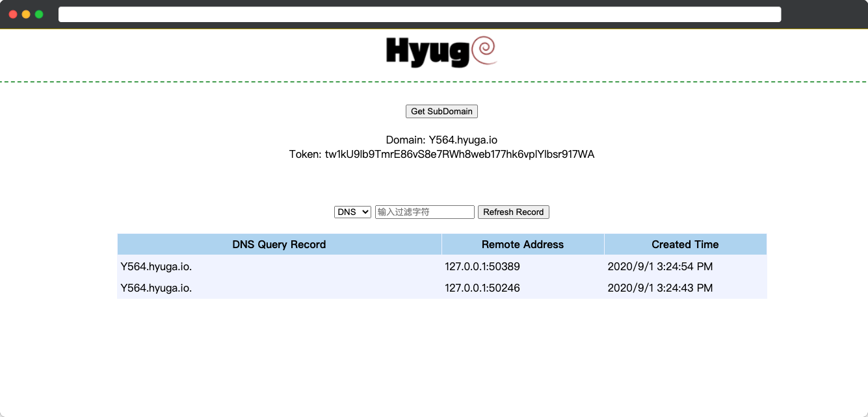Select the Created Time column header
Screen dimensions: 868x417
[x=685, y=244]
